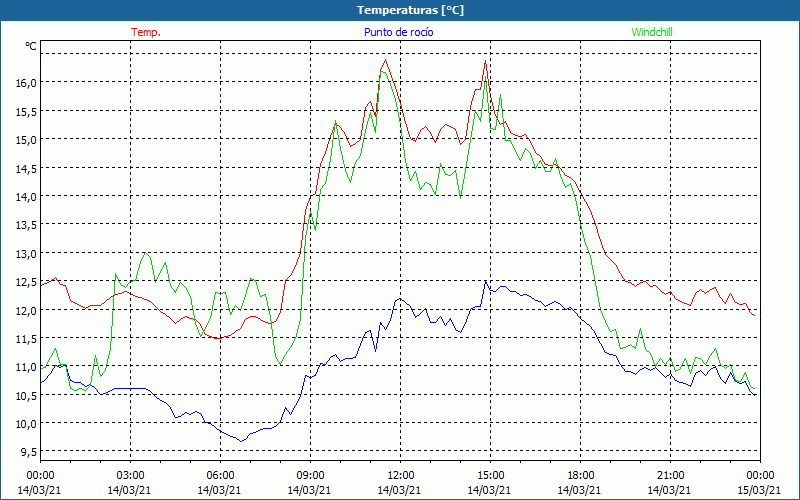Select the 03:00 time axis label
Viewport: 800px width, 500px height.
[130, 475]
